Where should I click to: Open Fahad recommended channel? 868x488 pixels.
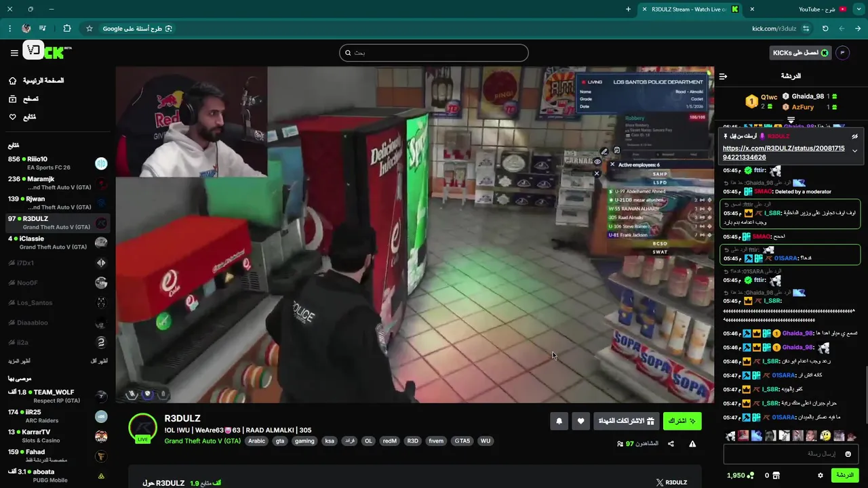click(58, 456)
